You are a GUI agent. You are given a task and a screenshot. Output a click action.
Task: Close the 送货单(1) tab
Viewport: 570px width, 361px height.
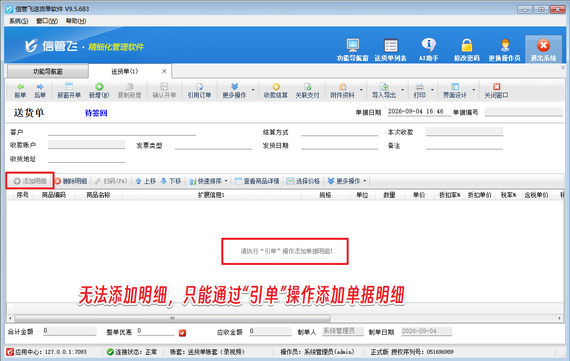[x=164, y=71]
